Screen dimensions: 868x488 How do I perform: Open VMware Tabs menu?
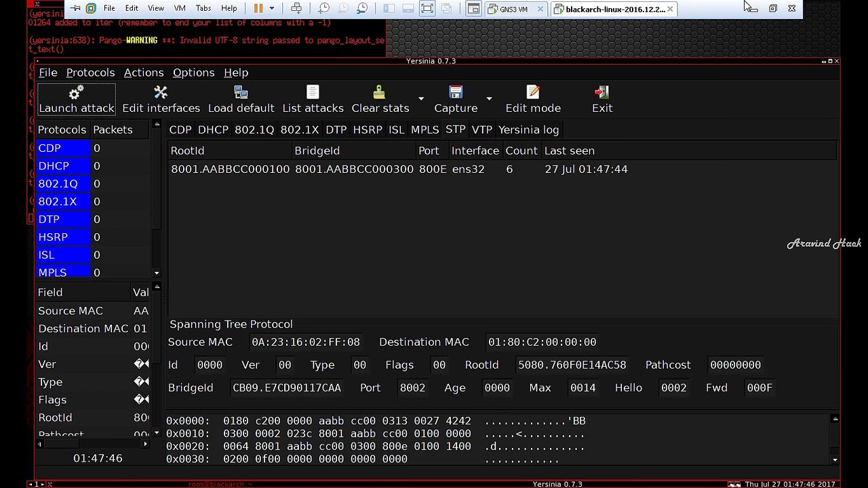[203, 8]
